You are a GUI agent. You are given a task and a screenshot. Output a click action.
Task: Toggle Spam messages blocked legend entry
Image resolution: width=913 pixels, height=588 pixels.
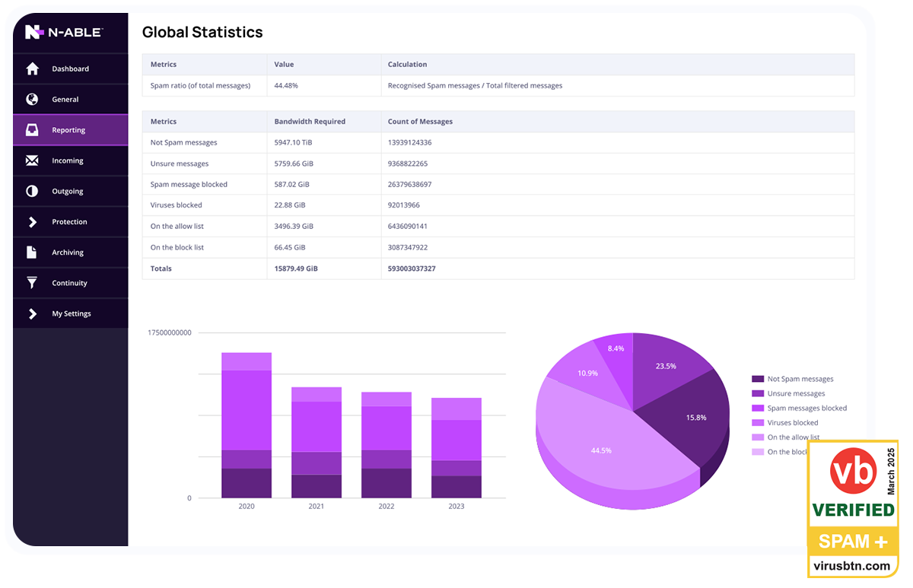pyautogui.click(x=806, y=408)
